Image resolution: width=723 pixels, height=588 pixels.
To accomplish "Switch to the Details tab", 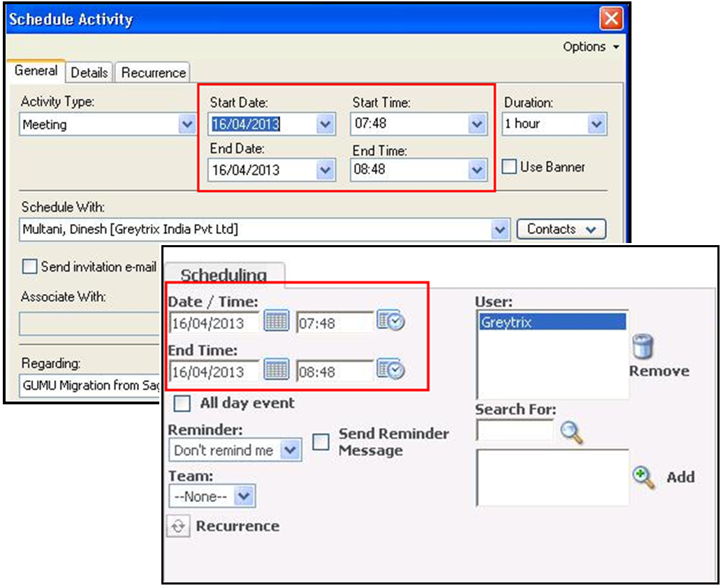I will coord(89,73).
